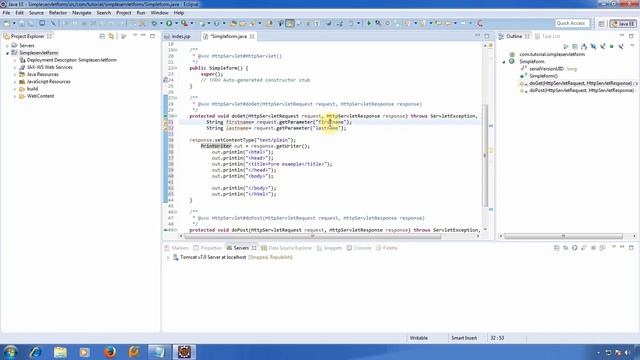Expand the Tomcat v7.0 Server entry
640x360 pixels.
point(168,258)
